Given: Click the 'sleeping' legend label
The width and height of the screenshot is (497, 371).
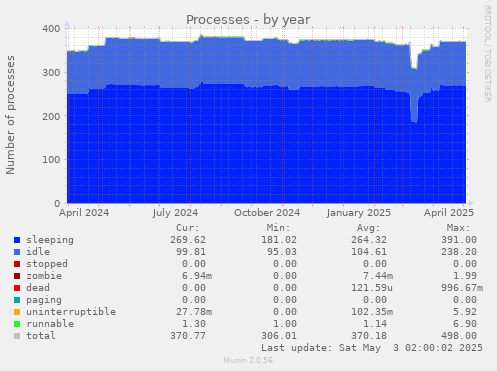Looking at the screenshot, I should pos(50,240).
